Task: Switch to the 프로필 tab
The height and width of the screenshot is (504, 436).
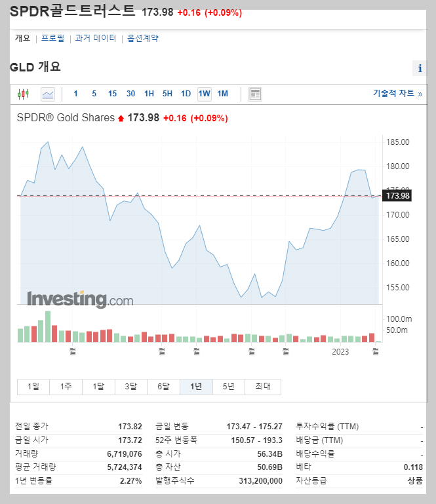Action: tap(52, 38)
